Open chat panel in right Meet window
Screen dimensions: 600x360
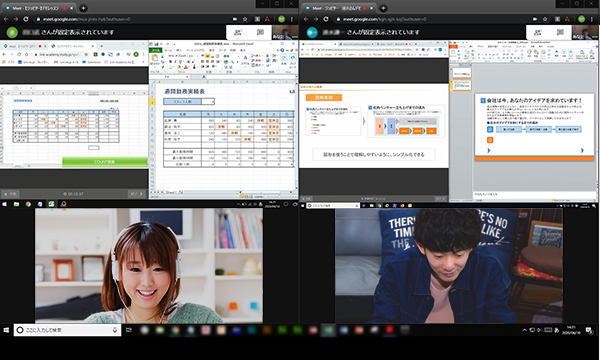(560, 33)
